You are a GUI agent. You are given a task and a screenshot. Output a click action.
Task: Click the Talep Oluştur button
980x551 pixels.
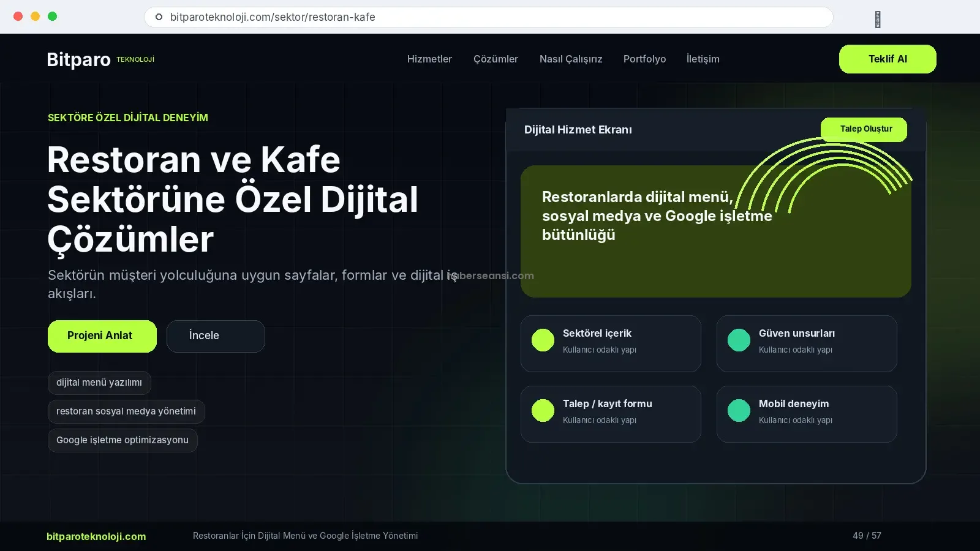point(864,129)
